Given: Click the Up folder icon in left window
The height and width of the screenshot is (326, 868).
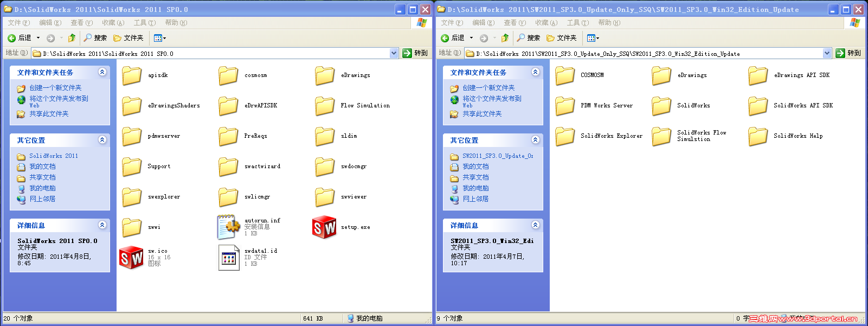Looking at the screenshot, I should pos(72,38).
